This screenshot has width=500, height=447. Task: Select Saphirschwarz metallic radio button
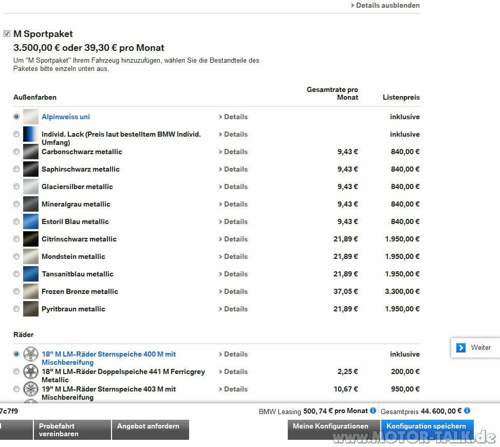(x=16, y=169)
